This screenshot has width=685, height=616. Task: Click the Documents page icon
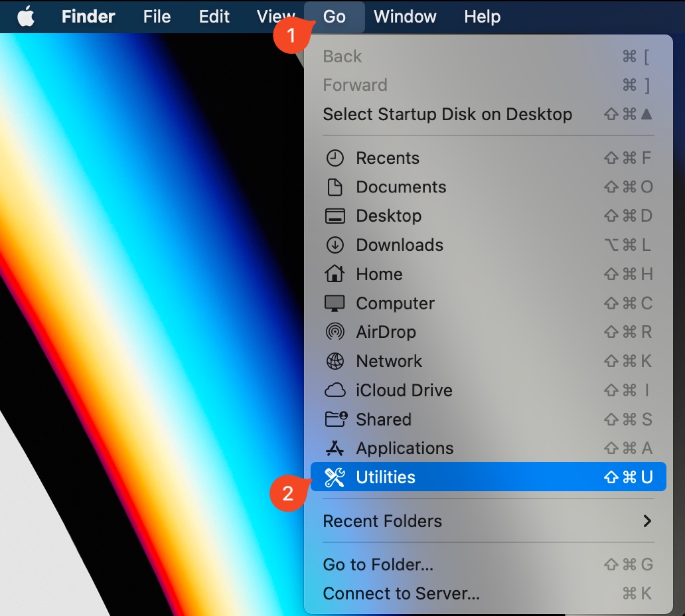335,187
